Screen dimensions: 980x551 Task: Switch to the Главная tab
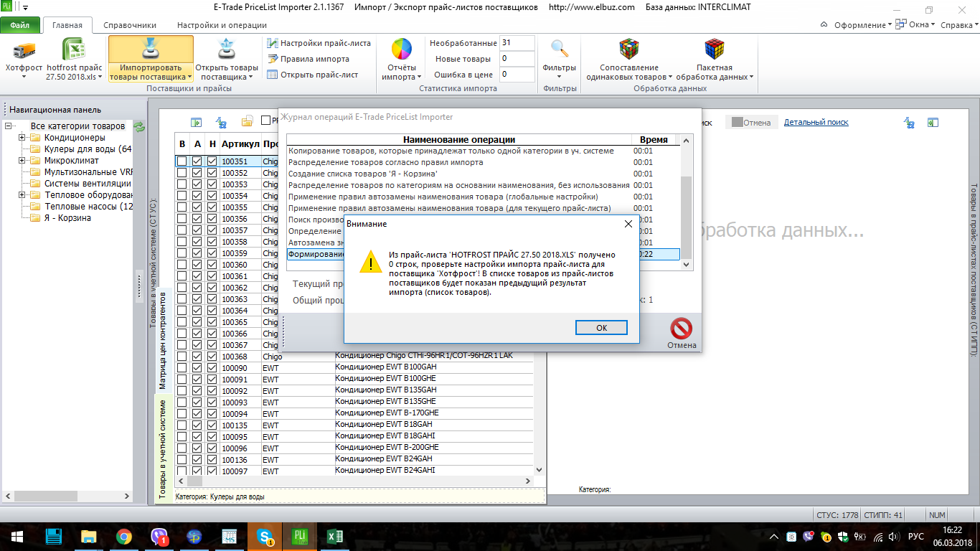click(x=67, y=25)
